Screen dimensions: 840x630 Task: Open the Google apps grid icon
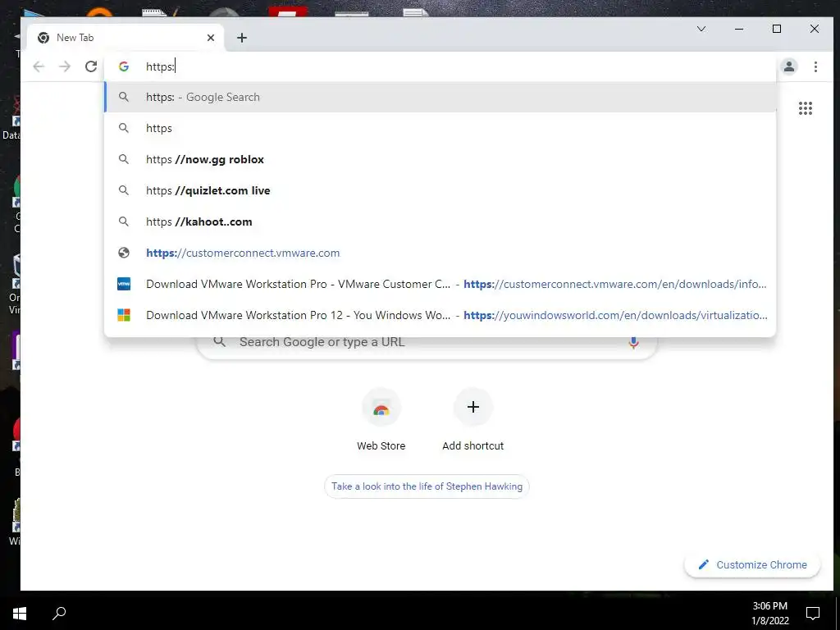[806, 108]
